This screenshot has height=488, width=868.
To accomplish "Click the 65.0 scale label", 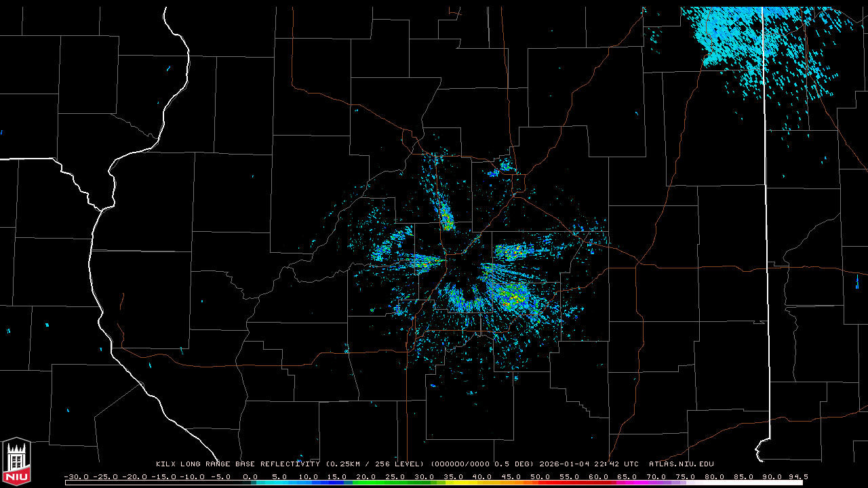I will pyautogui.click(x=627, y=476).
